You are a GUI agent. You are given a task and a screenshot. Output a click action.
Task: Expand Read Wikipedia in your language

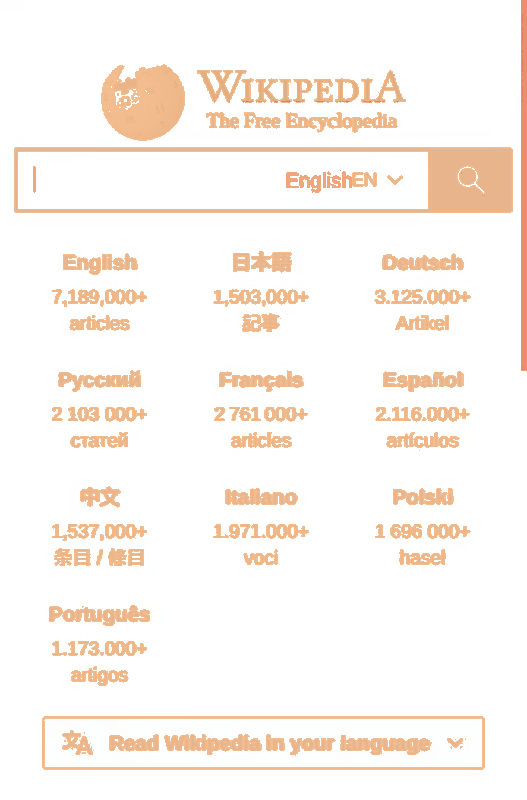pyautogui.click(x=263, y=743)
